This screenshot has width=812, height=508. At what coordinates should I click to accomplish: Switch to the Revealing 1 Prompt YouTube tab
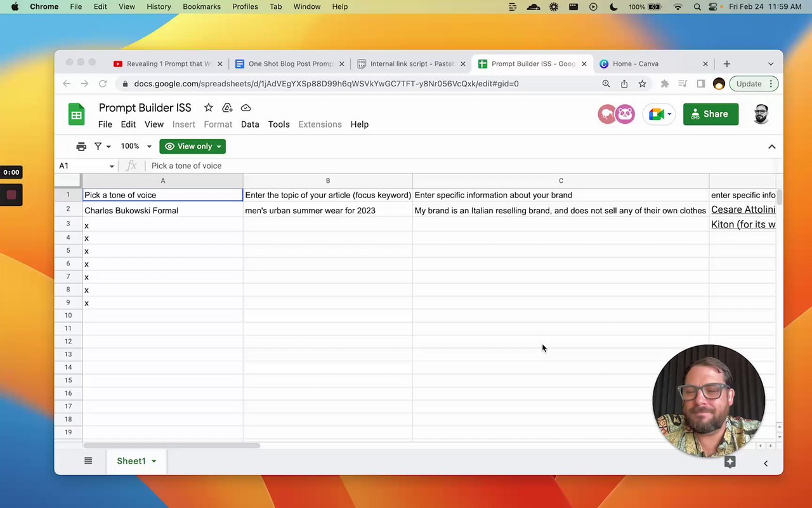pos(167,63)
